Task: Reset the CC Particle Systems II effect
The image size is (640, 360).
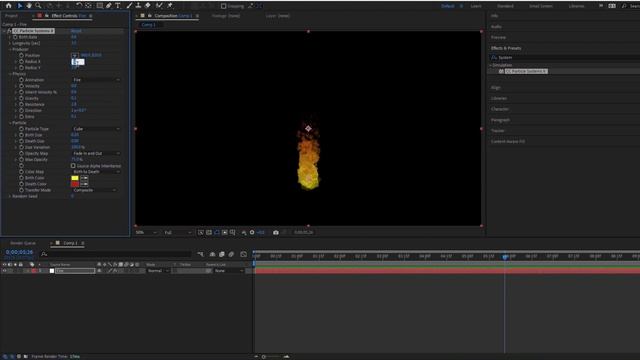Action: [x=76, y=31]
